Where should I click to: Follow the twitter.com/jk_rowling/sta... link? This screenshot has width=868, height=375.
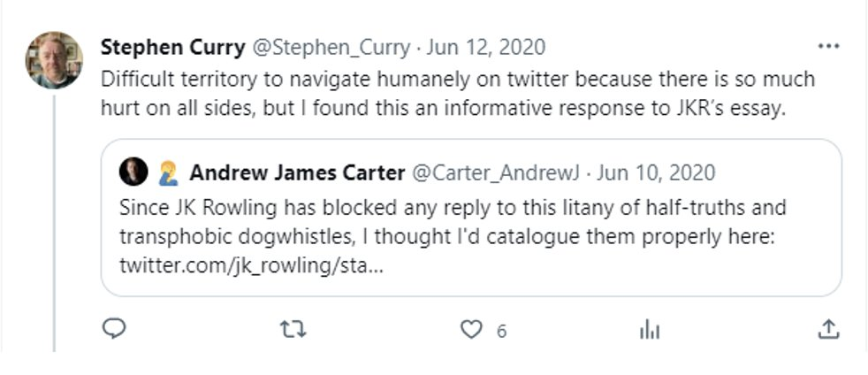251,265
